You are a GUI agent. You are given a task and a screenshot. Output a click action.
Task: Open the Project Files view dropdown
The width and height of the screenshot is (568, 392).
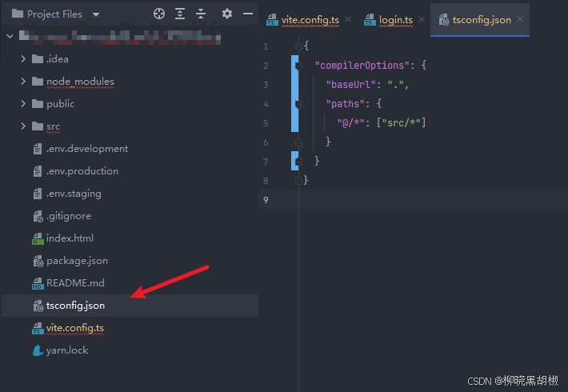[96, 14]
